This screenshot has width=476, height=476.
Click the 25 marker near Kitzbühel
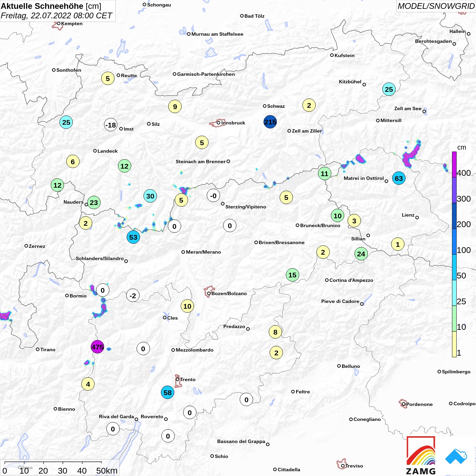coord(389,89)
